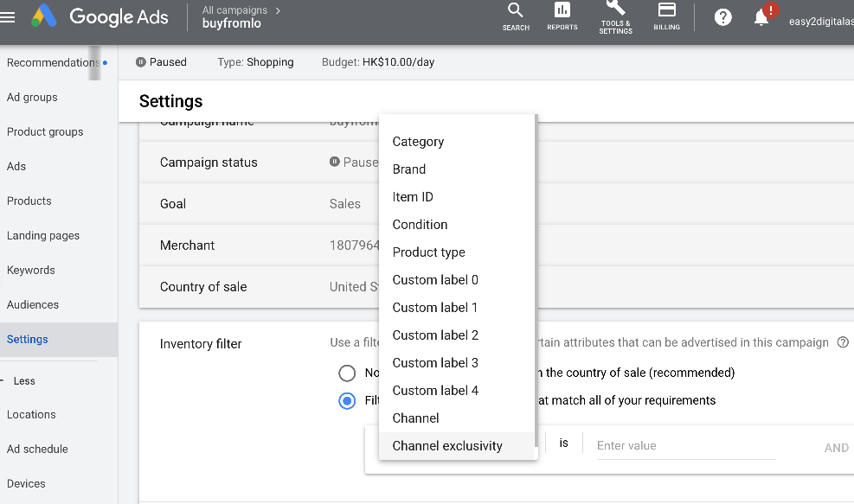Choose Brand from the attribute dropdown
854x504 pixels.
(x=409, y=169)
